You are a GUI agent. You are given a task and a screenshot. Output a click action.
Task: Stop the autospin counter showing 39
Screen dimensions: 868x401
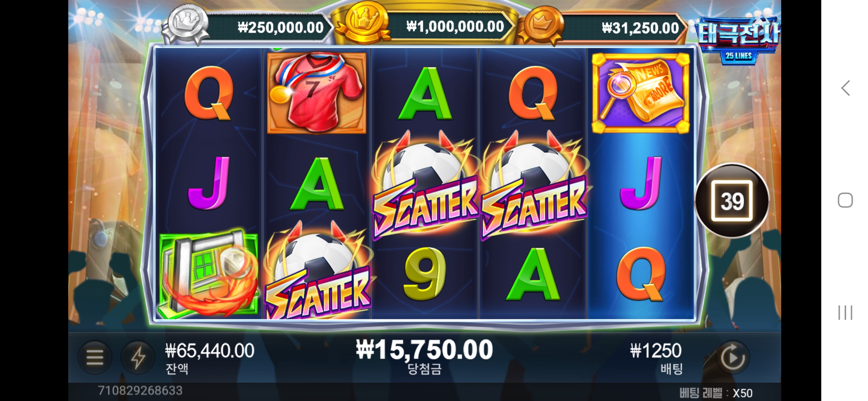click(732, 200)
